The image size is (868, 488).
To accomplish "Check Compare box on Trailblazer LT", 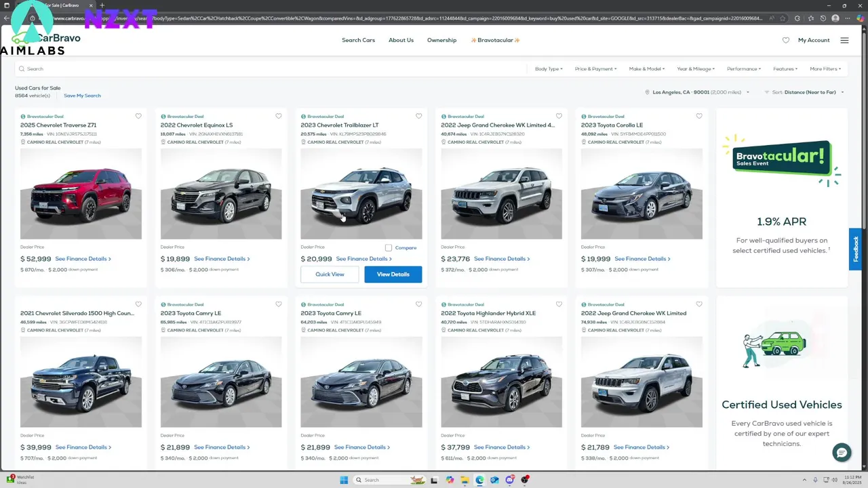I will click(389, 248).
